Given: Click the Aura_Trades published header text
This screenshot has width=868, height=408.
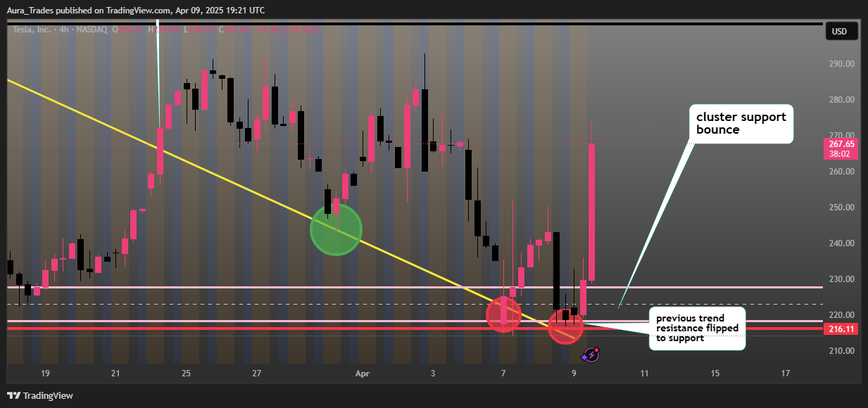Looking at the screenshot, I should pyautogui.click(x=136, y=10).
